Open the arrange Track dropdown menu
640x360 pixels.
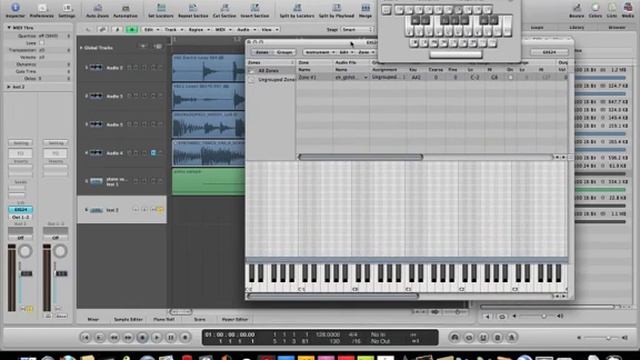point(174,29)
